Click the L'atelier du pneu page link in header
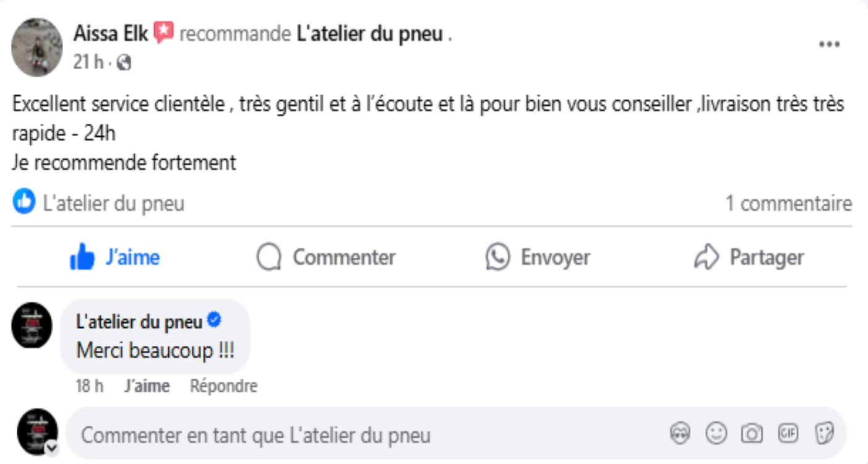This screenshot has height=464, width=868. click(370, 34)
